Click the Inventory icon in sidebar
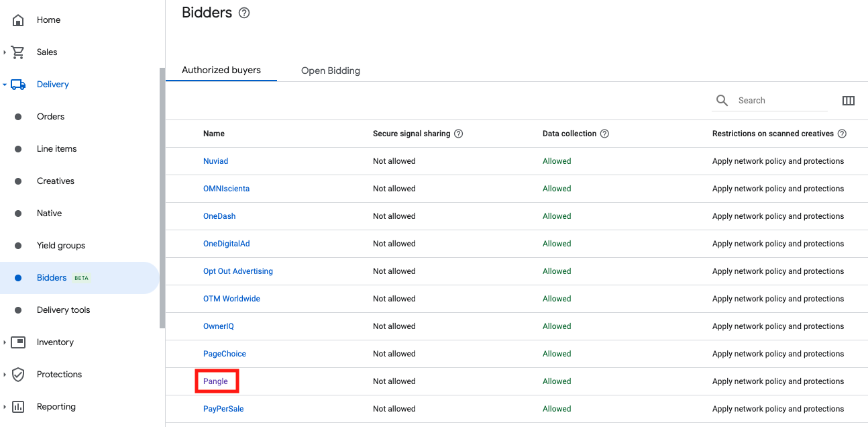Image resolution: width=868 pixels, height=427 pixels. click(18, 342)
